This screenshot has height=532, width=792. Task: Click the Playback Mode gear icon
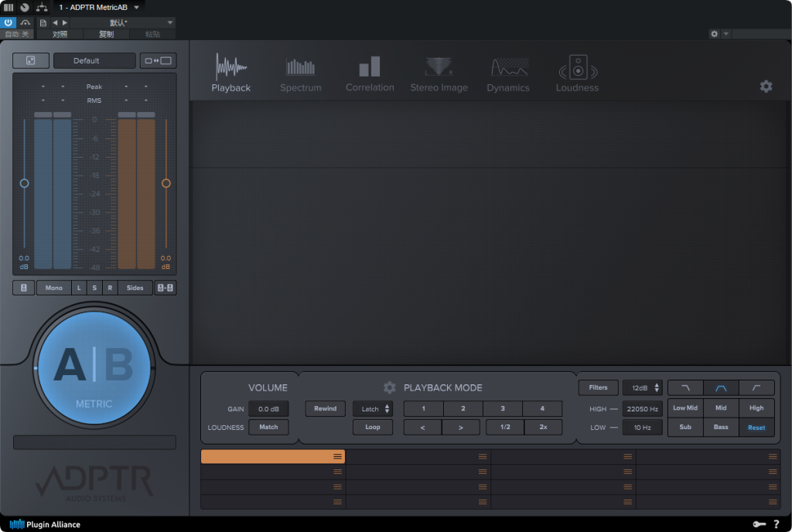(390, 387)
